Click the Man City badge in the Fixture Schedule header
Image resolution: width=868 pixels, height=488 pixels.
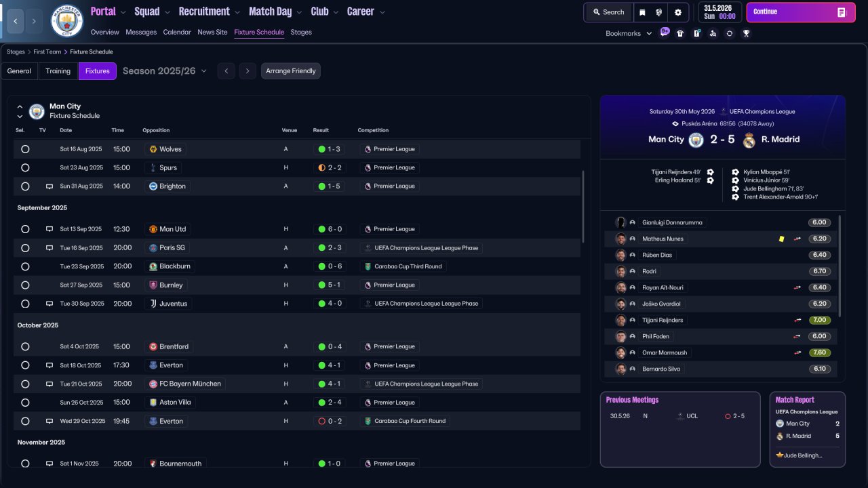pyautogui.click(x=37, y=111)
